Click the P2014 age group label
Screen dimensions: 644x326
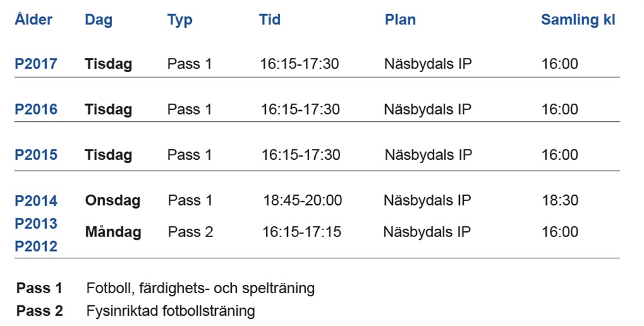36,201
